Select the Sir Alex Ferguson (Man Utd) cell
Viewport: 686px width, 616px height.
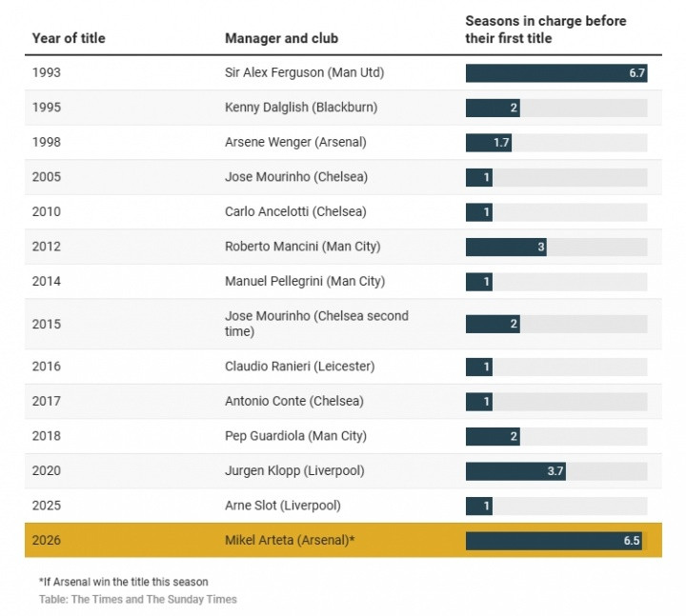point(304,72)
